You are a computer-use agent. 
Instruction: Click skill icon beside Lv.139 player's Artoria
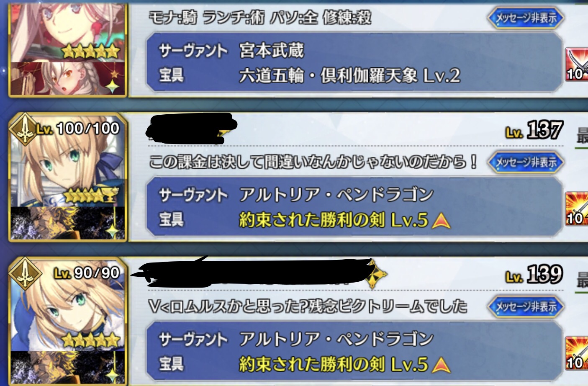pyautogui.click(x=576, y=353)
